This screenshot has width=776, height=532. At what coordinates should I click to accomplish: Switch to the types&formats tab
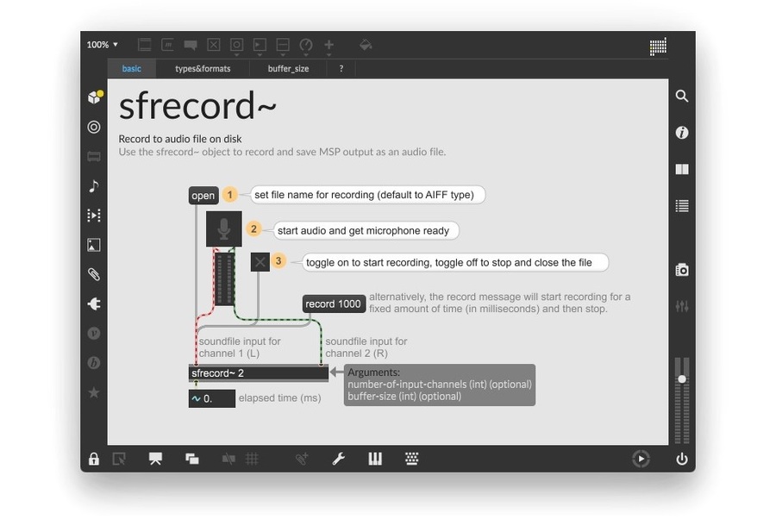(x=203, y=69)
